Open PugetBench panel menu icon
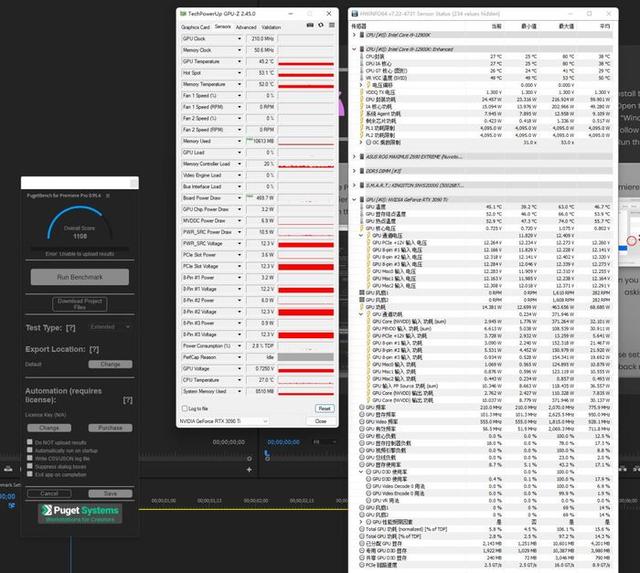The width and height of the screenshot is (640, 573). coord(108,196)
